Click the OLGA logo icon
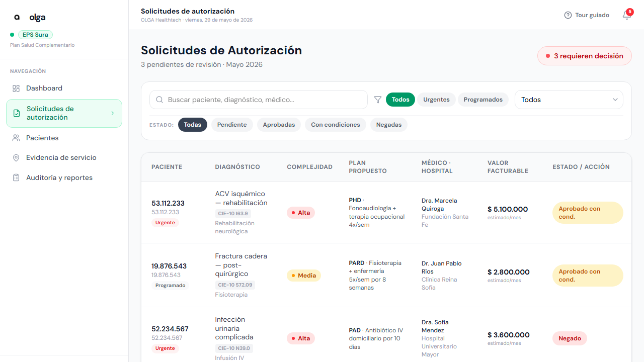Viewport: 644px width, 362px height. point(17,17)
